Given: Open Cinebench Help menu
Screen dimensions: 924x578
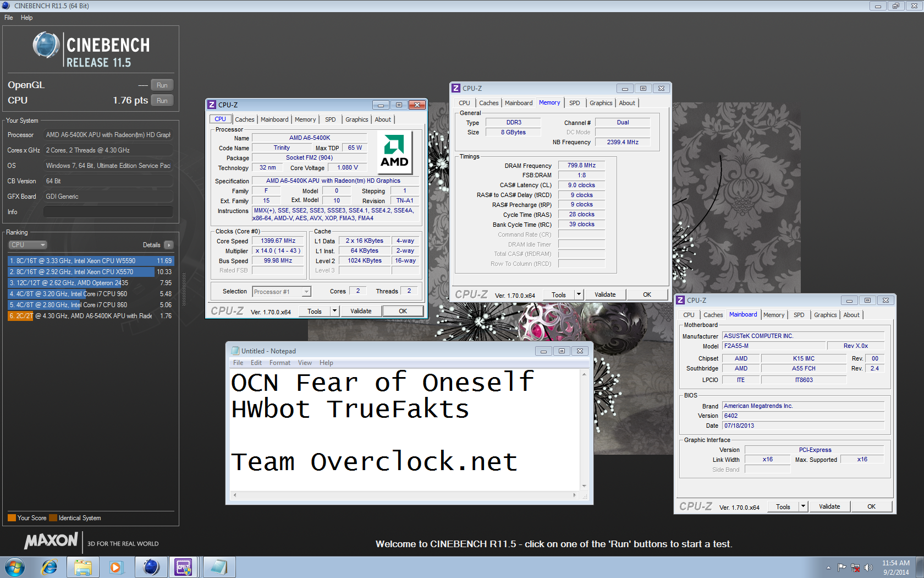Looking at the screenshot, I should click(26, 18).
